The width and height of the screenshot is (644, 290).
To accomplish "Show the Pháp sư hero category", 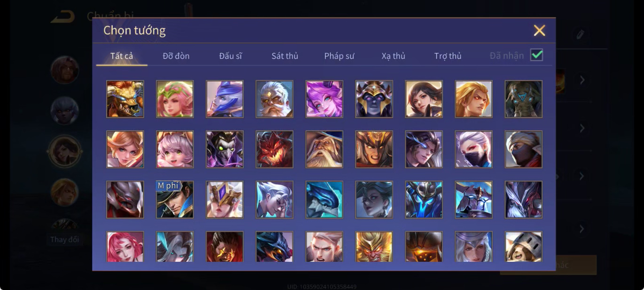I will 339,56.
